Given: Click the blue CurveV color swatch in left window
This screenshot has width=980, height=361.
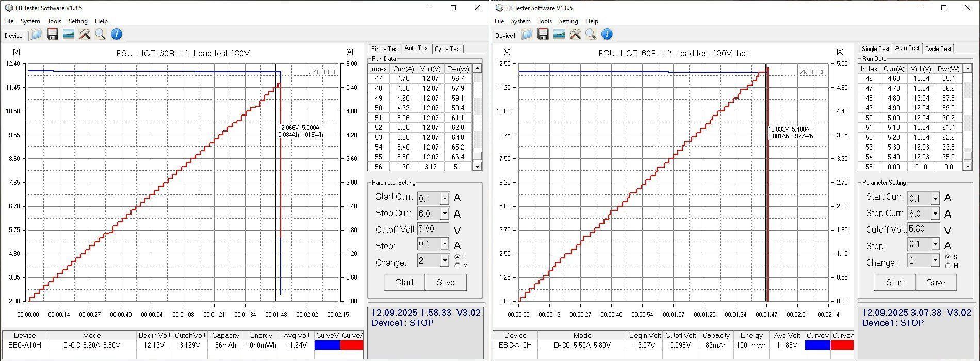Looking at the screenshot, I should tap(327, 345).
